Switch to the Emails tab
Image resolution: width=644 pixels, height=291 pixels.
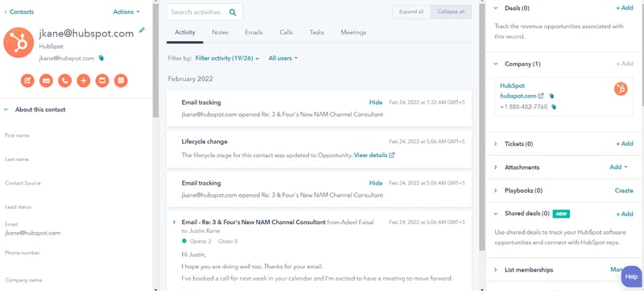coord(254,32)
